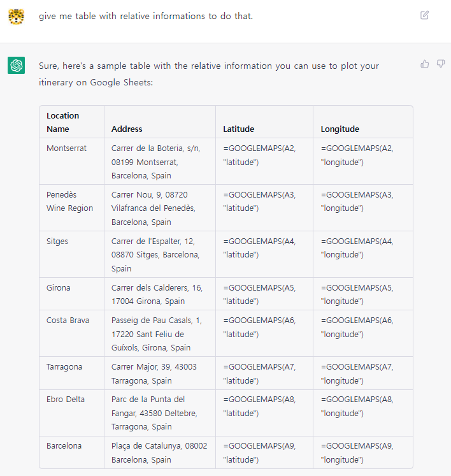
Task: Click the =GOOGLEMAPS(A9, "latitude") cell
Action: (x=264, y=452)
